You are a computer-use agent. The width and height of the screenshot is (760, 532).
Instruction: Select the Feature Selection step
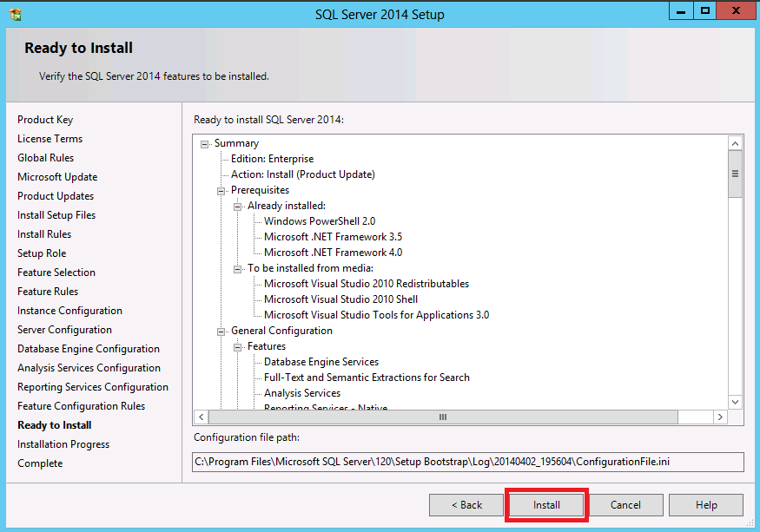coord(56,273)
